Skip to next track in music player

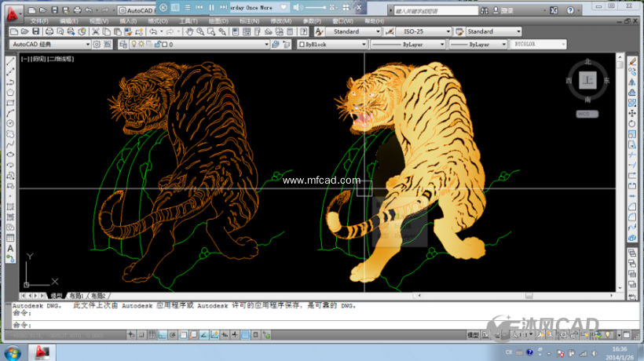coord(223,7)
